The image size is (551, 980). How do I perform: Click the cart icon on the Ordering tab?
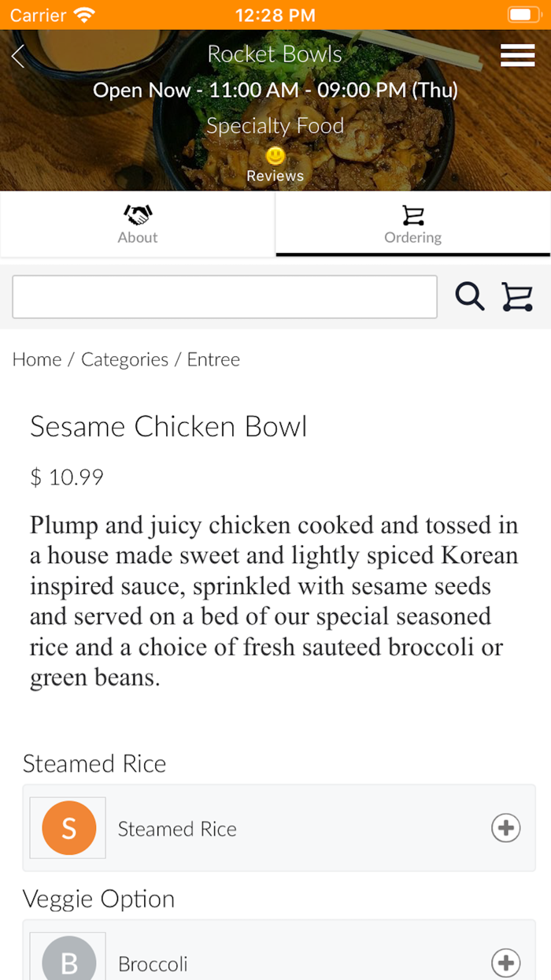pos(412,213)
